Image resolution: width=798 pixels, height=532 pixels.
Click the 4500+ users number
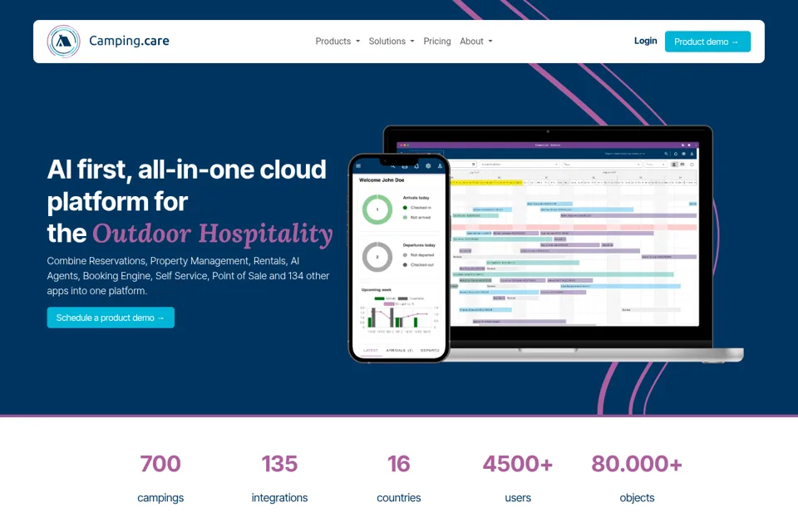click(518, 464)
